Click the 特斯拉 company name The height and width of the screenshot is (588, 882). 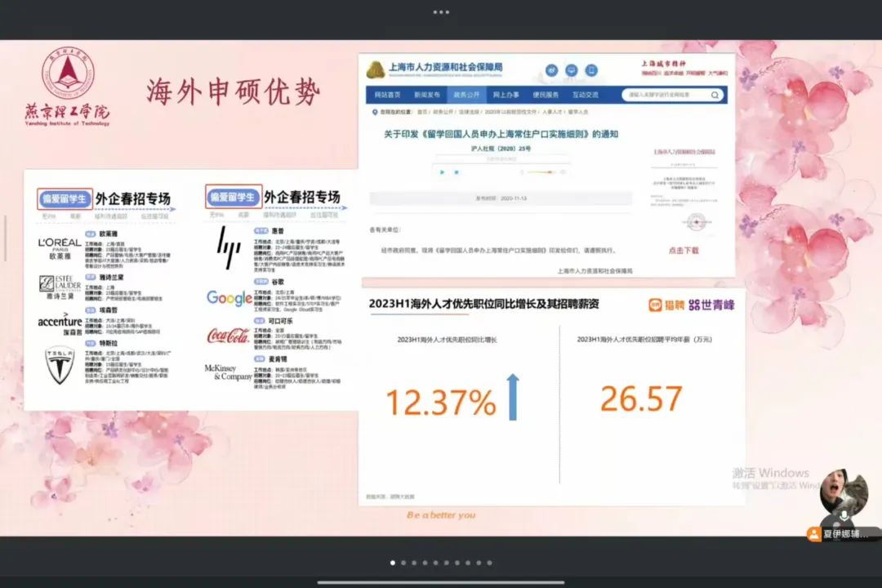[x=109, y=343]
